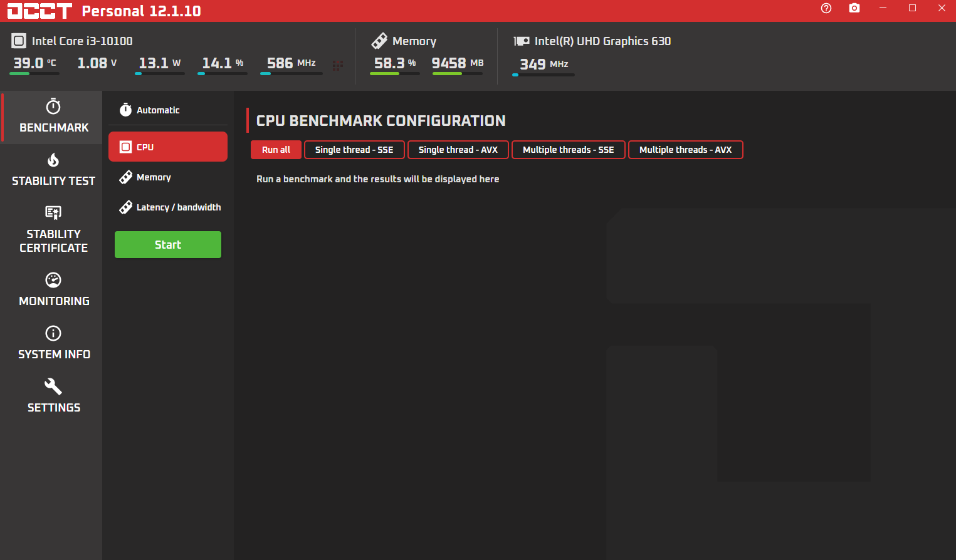Open the Monitoring gauge icon
Image resolution: width=956 pixels, height=560 pixels.
[53, 280]
